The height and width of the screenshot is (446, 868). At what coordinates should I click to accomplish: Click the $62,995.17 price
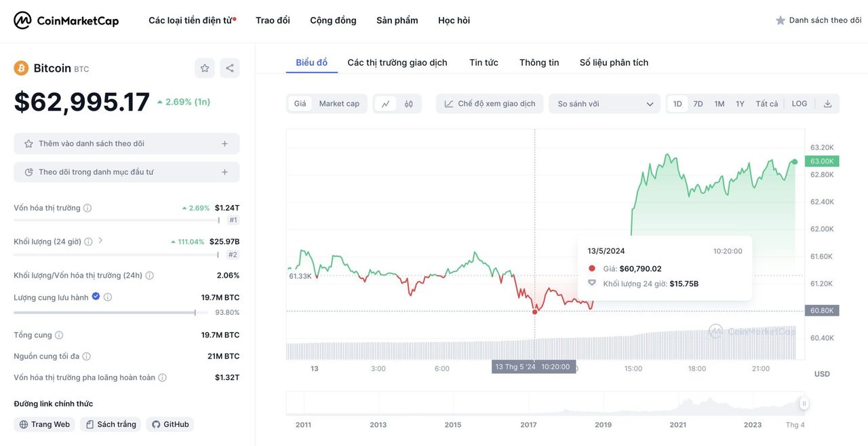(82, 102)
